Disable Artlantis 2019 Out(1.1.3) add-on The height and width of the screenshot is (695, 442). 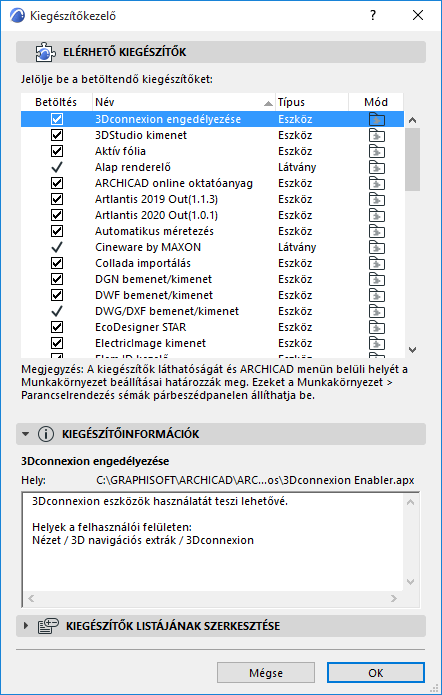57,199
